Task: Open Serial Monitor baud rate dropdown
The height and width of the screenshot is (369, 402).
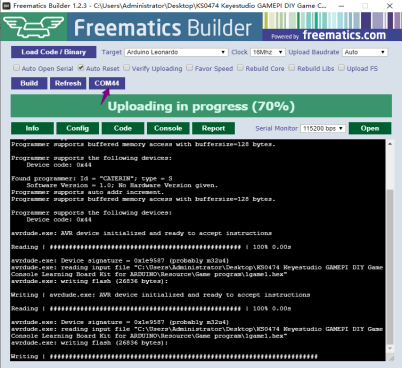Action: pyautogui.click(x=323, y=128)
